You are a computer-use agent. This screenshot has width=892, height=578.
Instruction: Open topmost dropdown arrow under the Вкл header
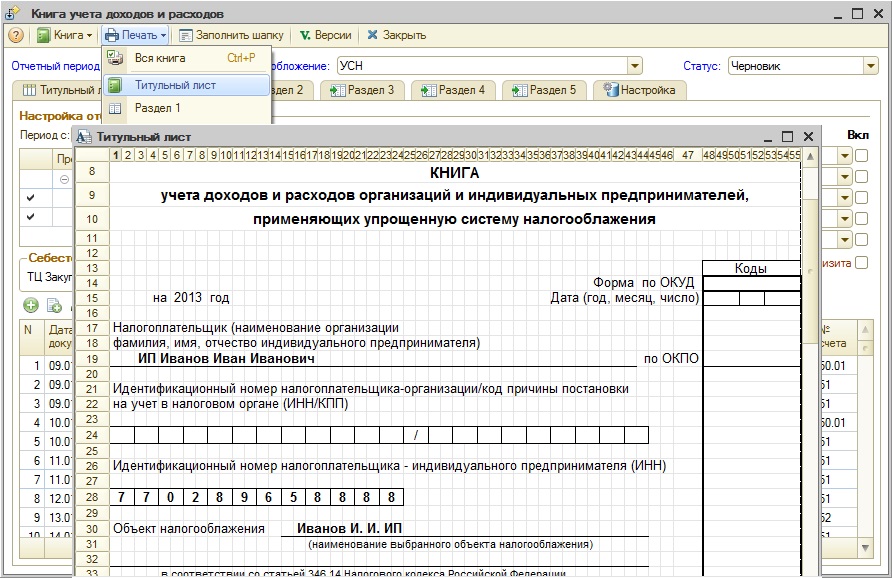click(845, 155)
